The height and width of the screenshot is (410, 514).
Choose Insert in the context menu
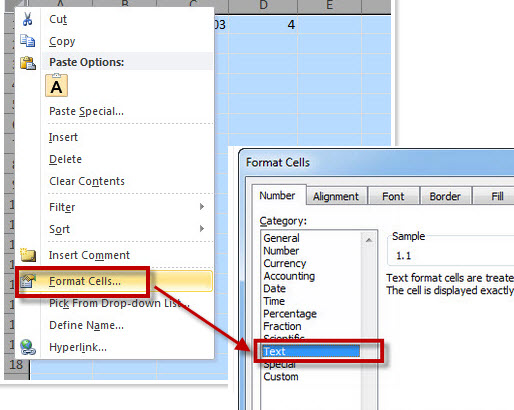click(63, 137)
